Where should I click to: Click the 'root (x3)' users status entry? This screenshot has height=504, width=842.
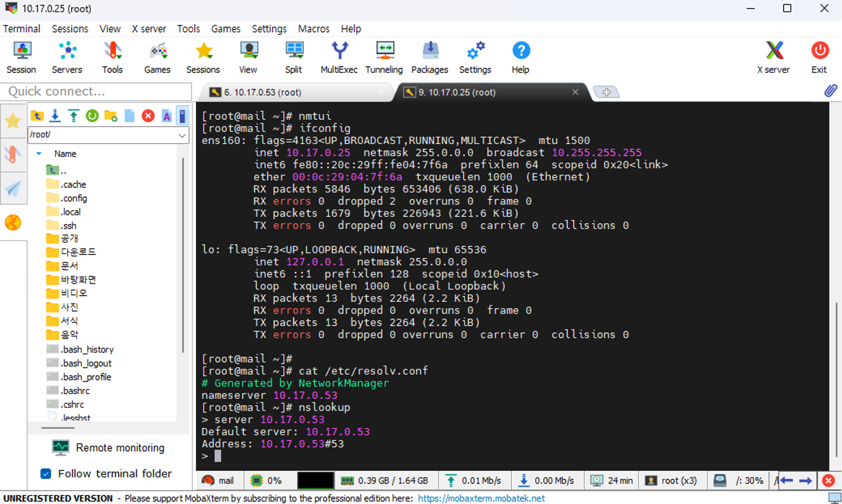[671, 480]
